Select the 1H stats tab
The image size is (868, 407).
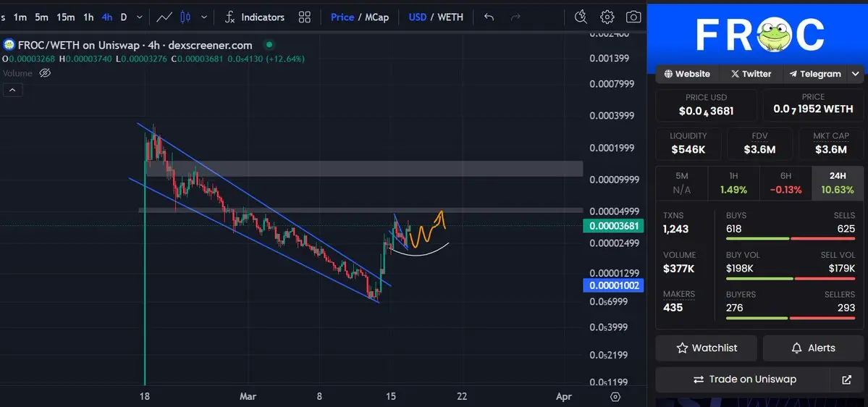[733, 183]
